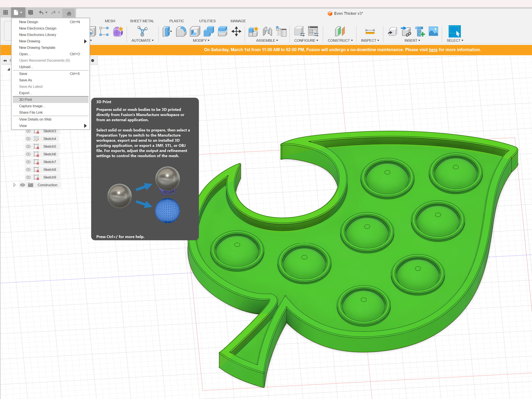Click the Inspect tool icon
The width and height of the screenshot is (532, 399).
pos(370,31)
